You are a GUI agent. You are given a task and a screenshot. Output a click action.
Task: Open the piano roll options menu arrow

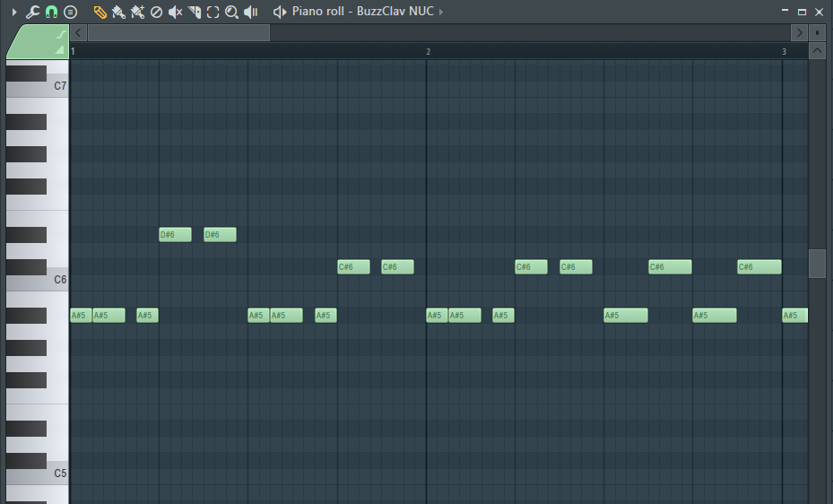click(x=14, y=12)
